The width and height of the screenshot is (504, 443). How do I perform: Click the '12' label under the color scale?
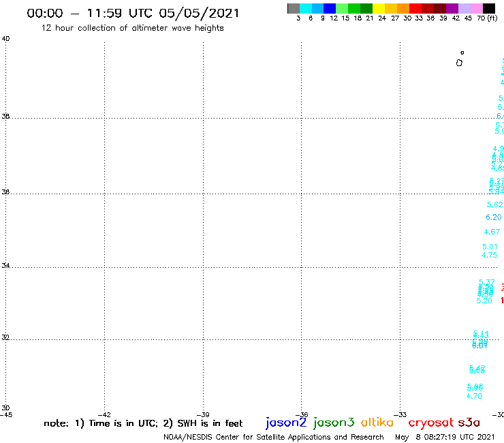point(334,18)
